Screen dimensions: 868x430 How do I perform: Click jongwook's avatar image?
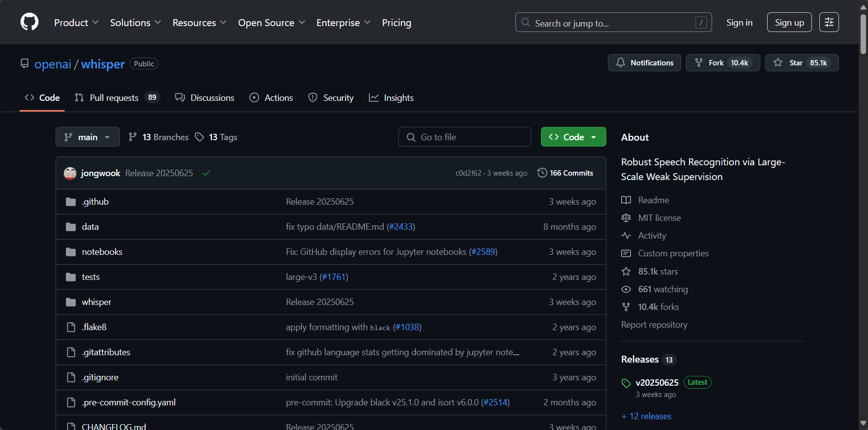point(70,173)
